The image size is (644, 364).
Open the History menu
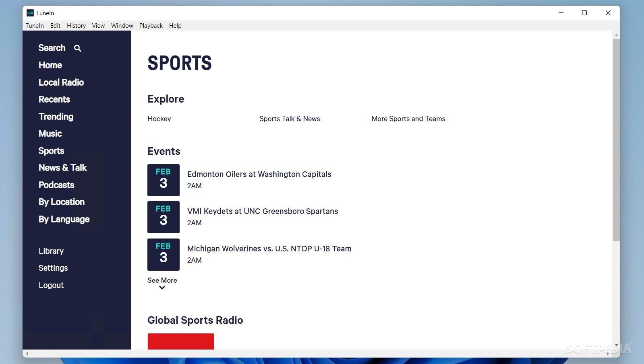[76, 26]
